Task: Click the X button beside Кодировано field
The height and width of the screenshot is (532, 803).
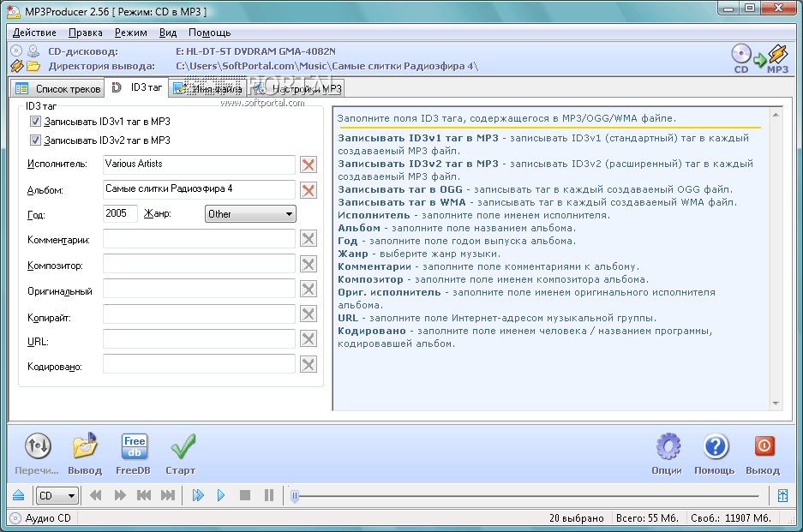Action: pos(309,365)
